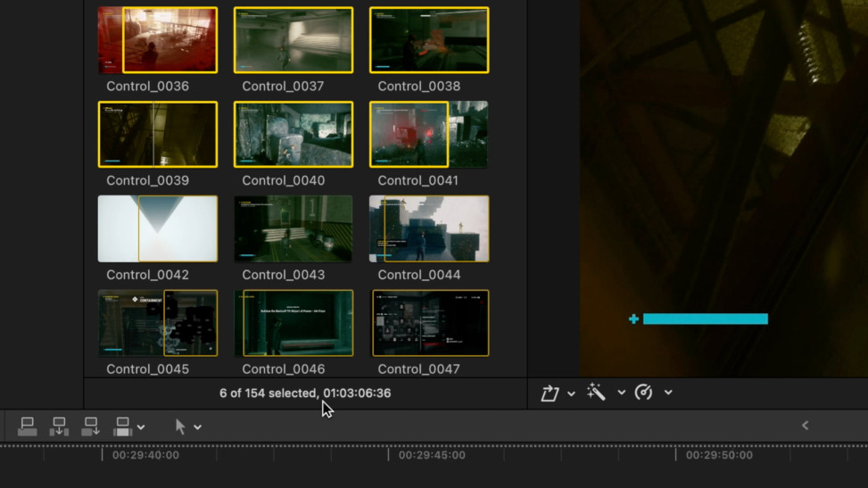
Task: Click the Control_0047 clip name label
Action: click(419, 369)
